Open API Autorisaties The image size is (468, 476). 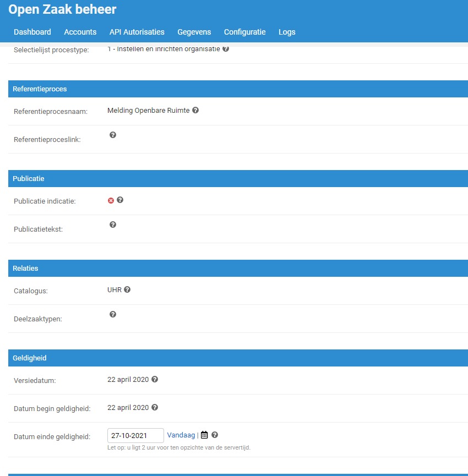[137, 32]
